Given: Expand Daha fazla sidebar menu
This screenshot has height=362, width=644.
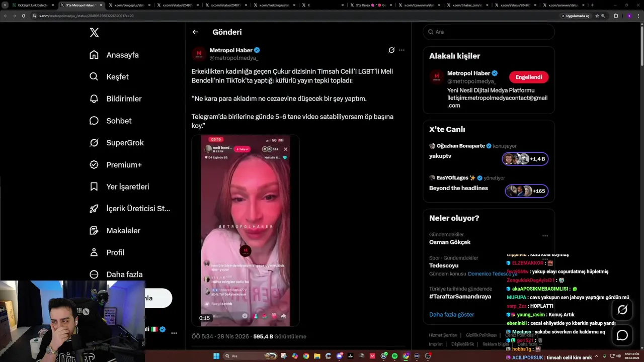Looking at the screenshot, I should (x=116, y=275).
